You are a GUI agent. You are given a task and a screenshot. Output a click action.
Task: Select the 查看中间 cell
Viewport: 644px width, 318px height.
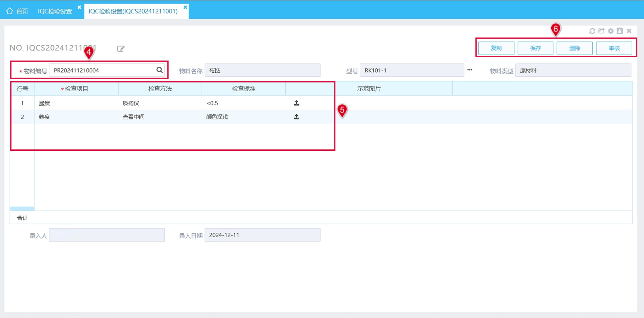coord(160,117)
